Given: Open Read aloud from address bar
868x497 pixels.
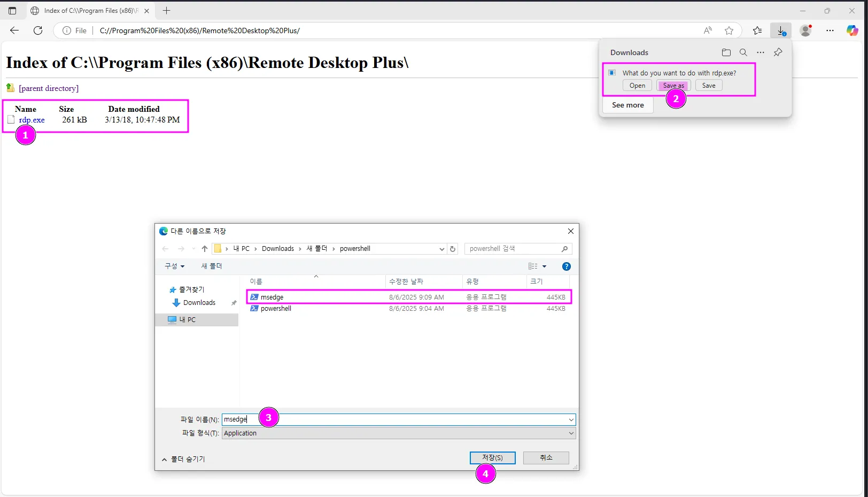Looking at the screenshot, I should [x=708, y=30].
